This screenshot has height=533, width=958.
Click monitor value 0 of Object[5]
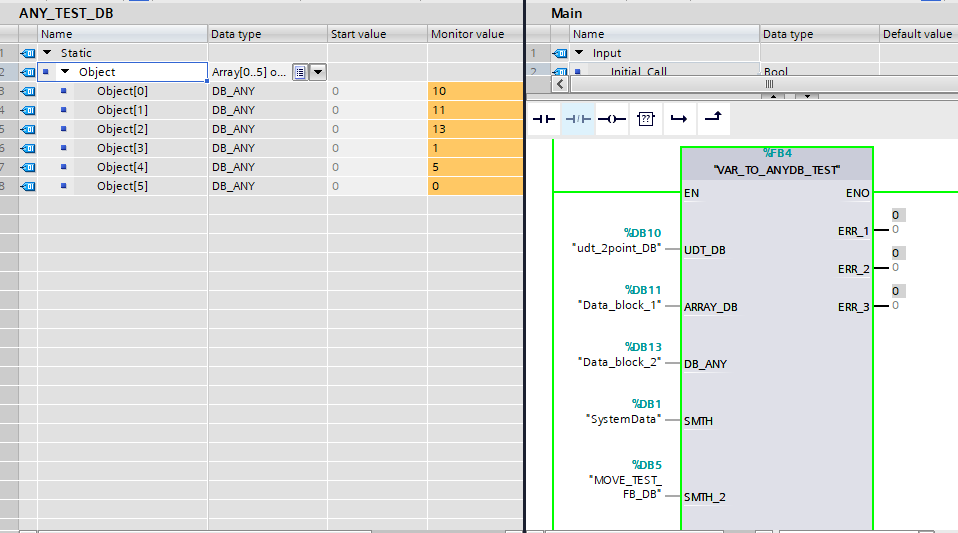tap(475, 186)
